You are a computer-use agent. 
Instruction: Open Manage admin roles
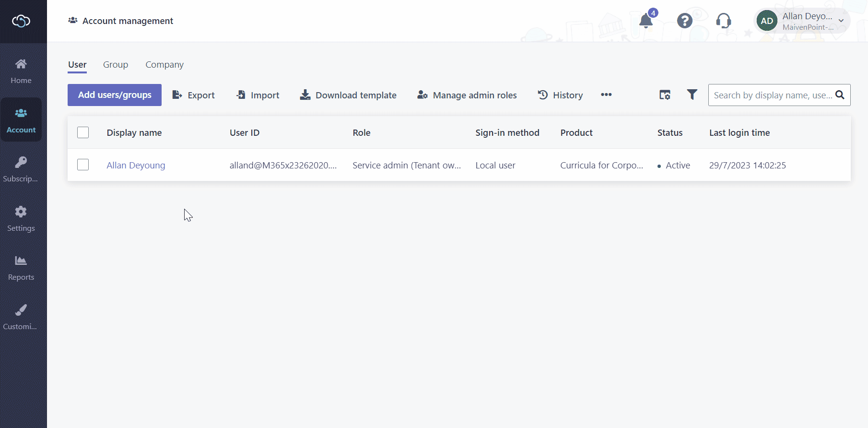pyautogui.click(x=467, y=95)
